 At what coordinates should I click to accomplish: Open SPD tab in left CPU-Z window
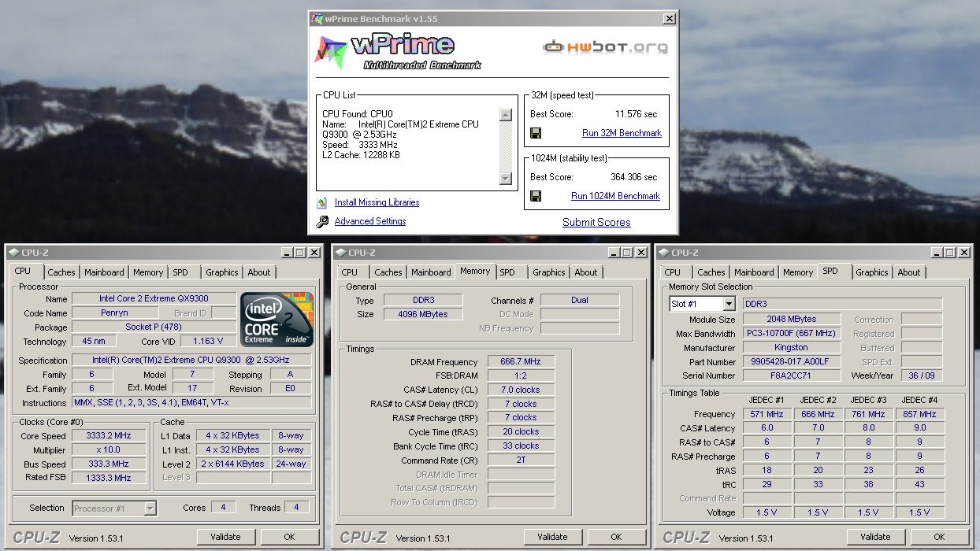(180, 272)
